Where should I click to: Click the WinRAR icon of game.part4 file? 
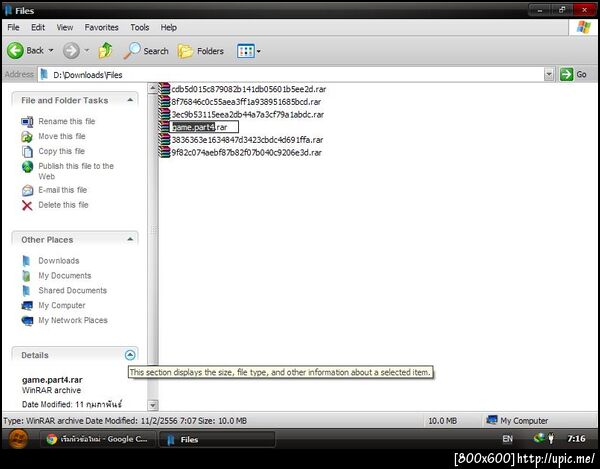(165, 127)
